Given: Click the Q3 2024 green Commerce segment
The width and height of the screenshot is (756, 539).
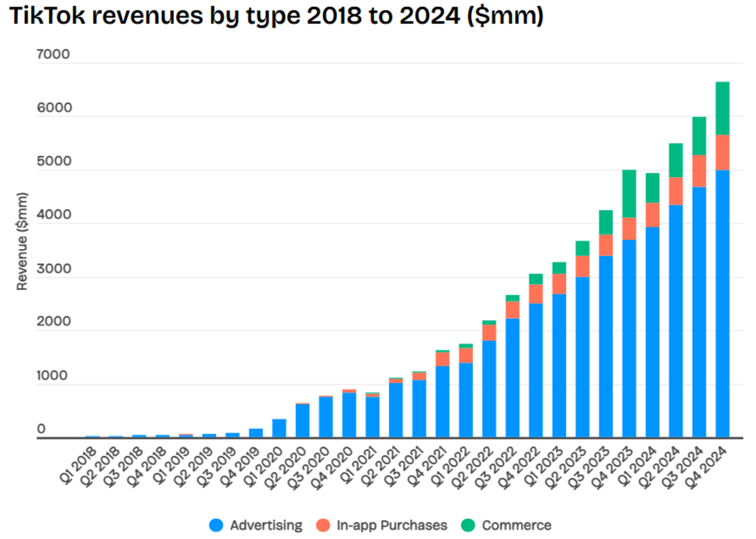Looking at the screenshot, I should 699,136.
